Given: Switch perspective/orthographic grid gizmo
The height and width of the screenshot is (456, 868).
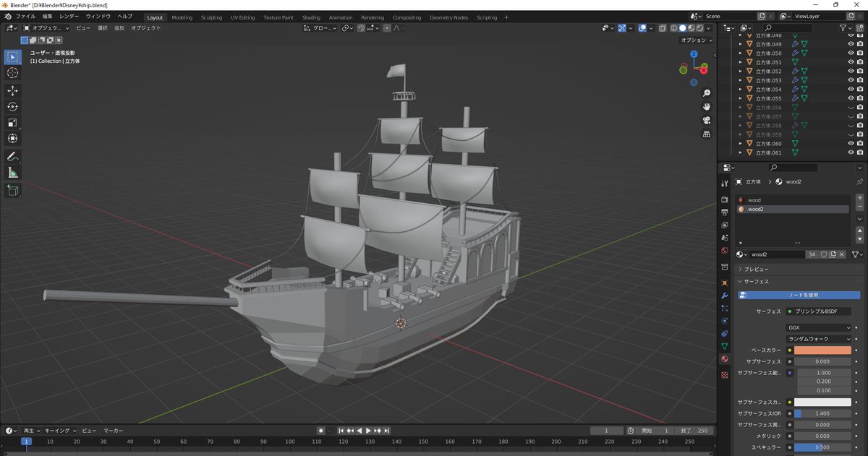Looking at the screenshot, I should coord(706,134).
